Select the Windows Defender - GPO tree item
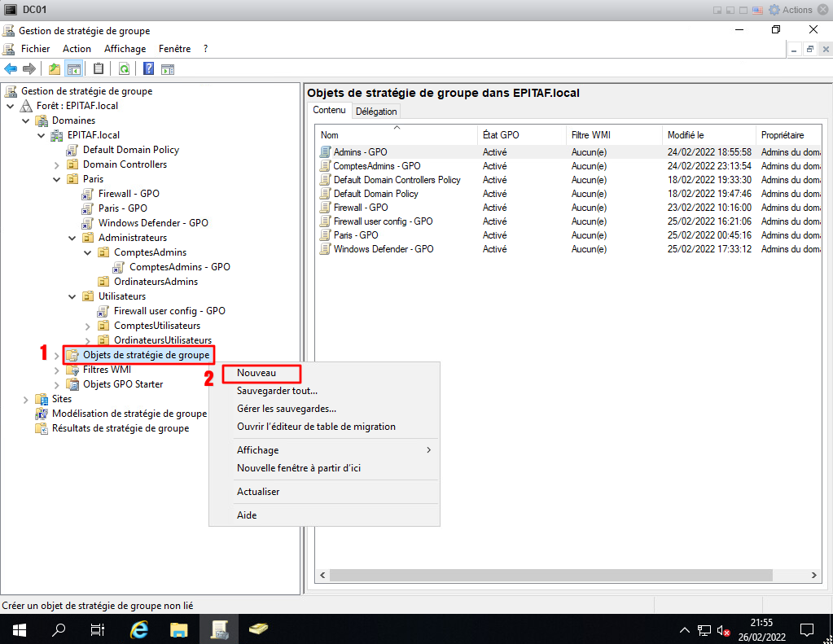 (153, 223)
